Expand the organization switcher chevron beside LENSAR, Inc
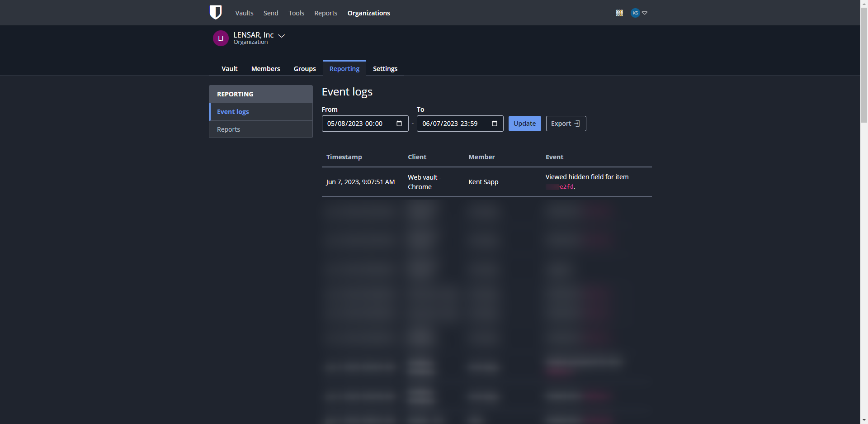 (x=281, y=36)
